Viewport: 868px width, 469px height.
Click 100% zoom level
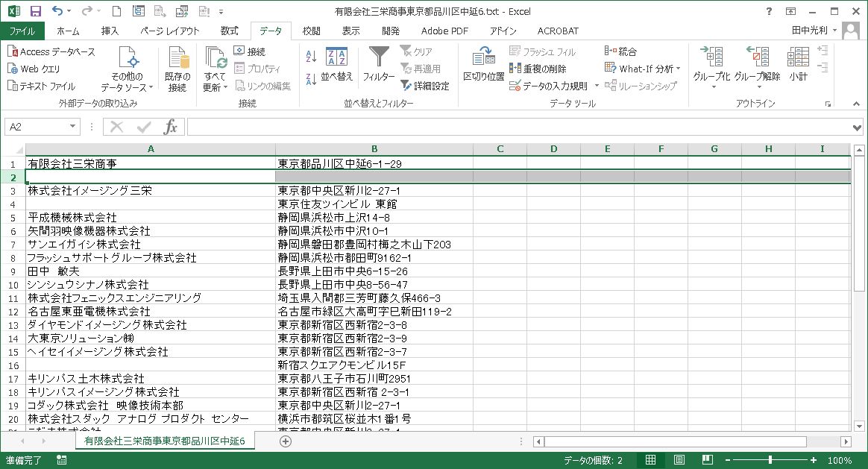(x=839, y=460)
